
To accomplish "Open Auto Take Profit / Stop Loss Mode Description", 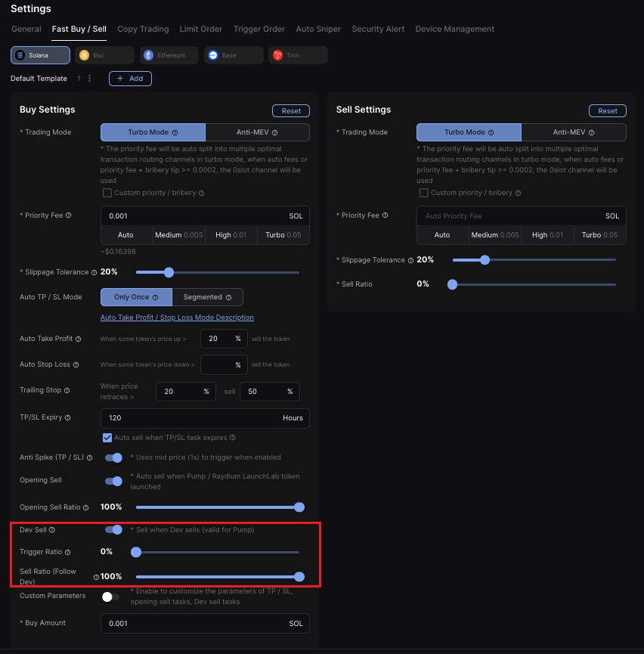I will click(177, 318).
